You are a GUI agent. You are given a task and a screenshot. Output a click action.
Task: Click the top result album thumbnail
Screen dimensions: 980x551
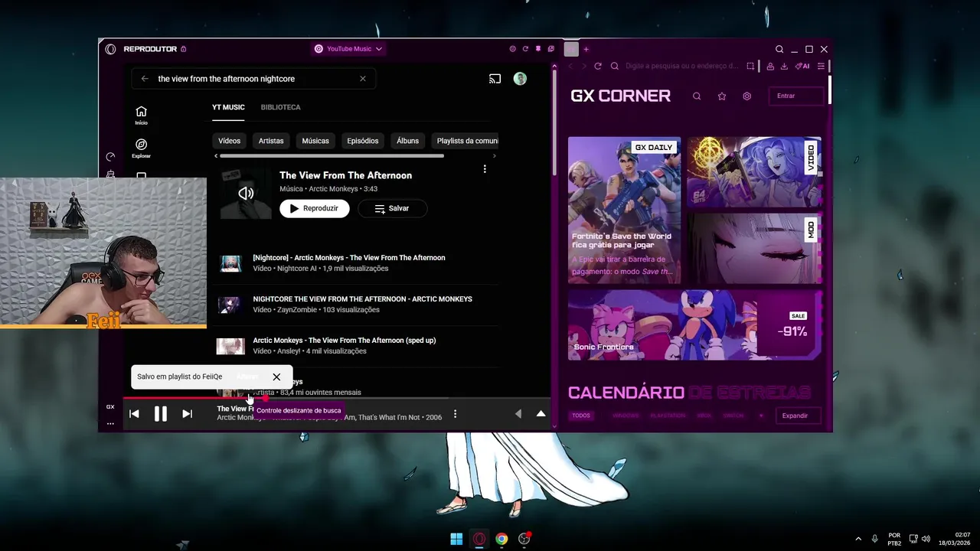246,194
